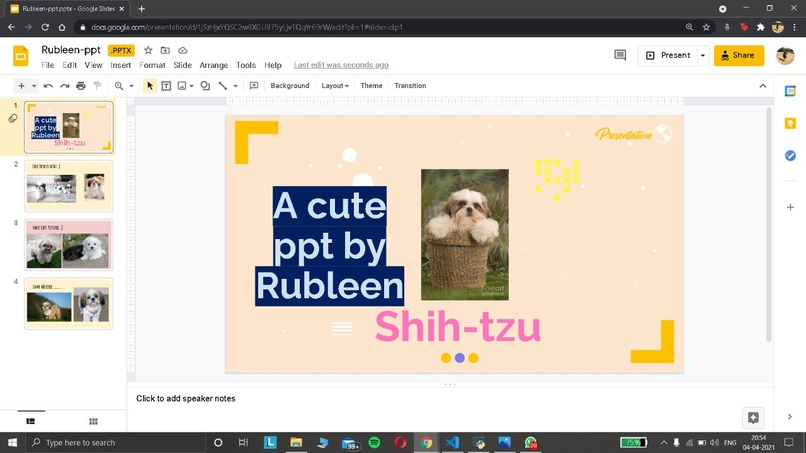Click to add speaker notes
The width and height of the screenshot is (806, 453).
(x=186, y=398)
